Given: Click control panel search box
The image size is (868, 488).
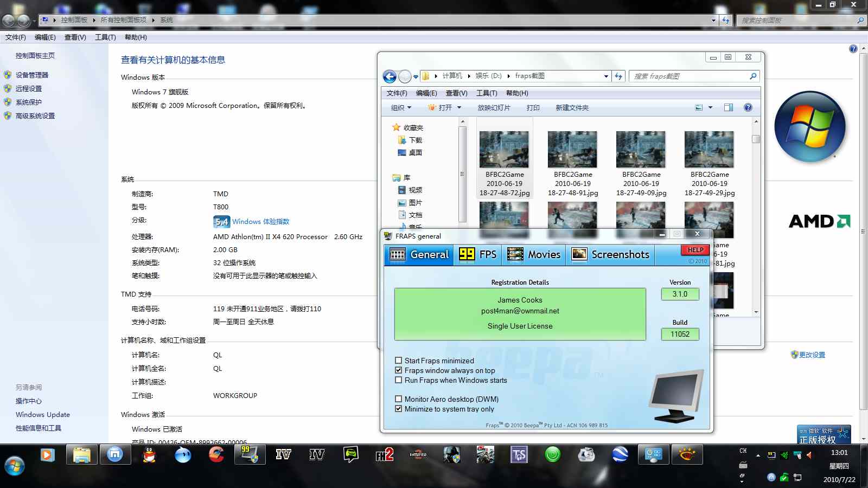Looking at the screenshot, I should (x=801, y=20).
